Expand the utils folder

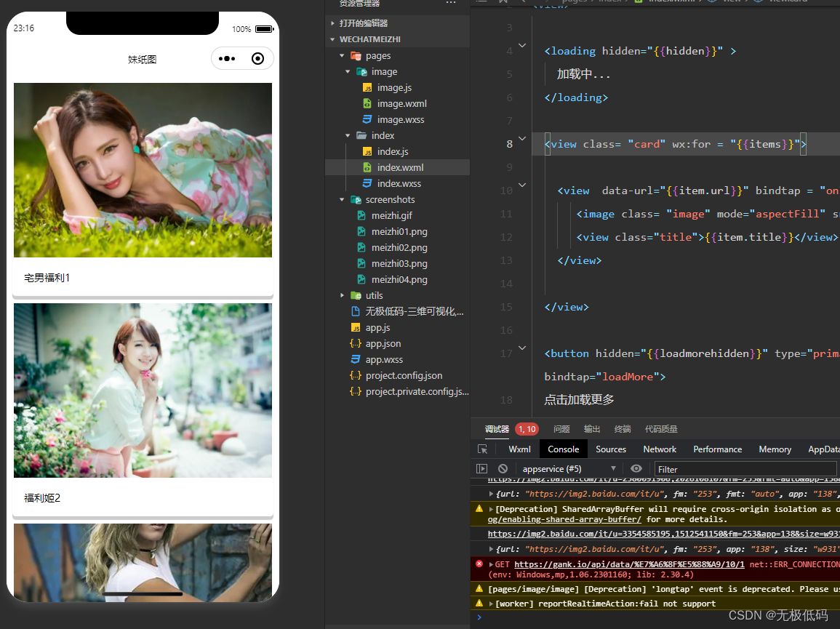342,295
